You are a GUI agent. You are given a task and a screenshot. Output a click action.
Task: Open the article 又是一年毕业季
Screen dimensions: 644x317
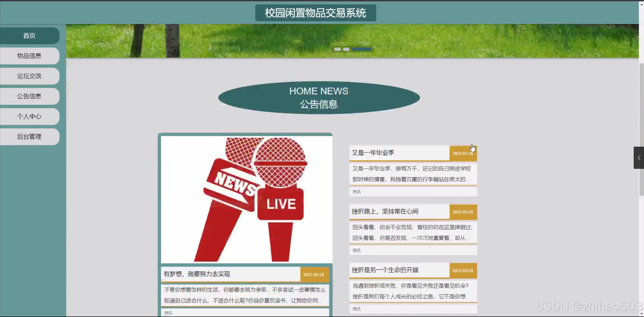pyautogui.click(x=373, y=153)
